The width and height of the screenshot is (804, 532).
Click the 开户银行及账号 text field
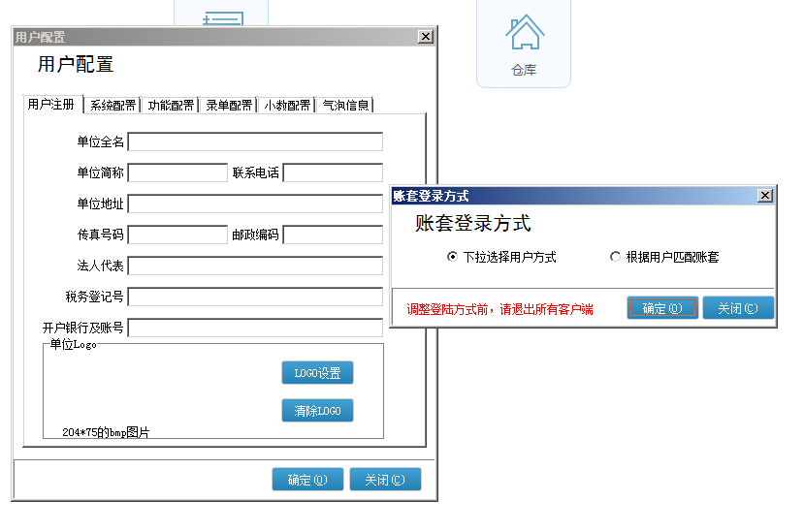click(255, 328)
